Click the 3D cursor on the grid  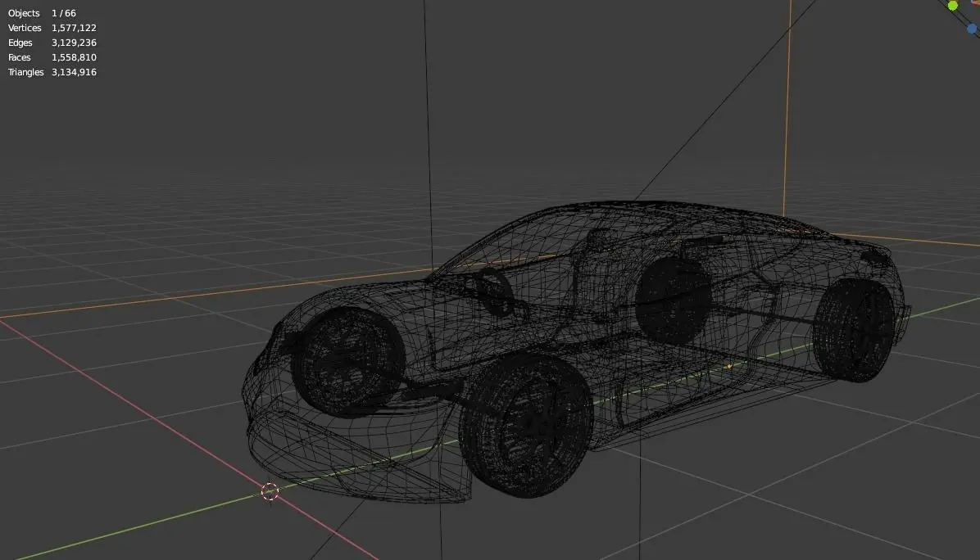pos(270,491)
